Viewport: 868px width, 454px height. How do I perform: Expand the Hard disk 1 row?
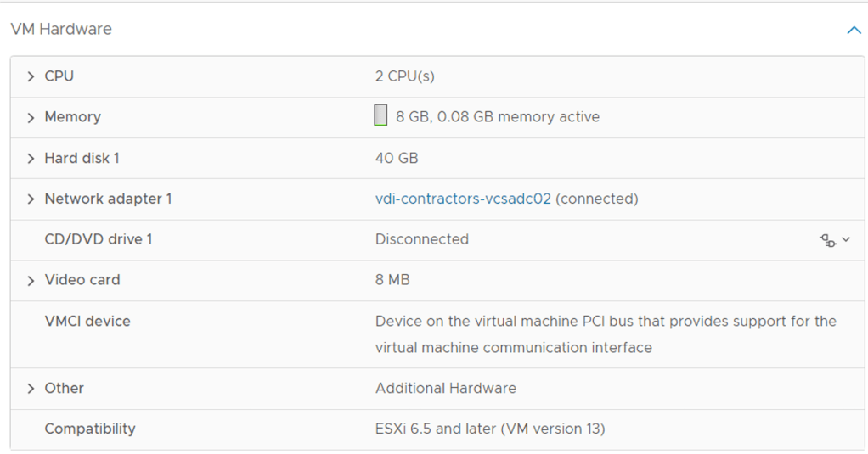pyautogui.click(x=31, y=158)
